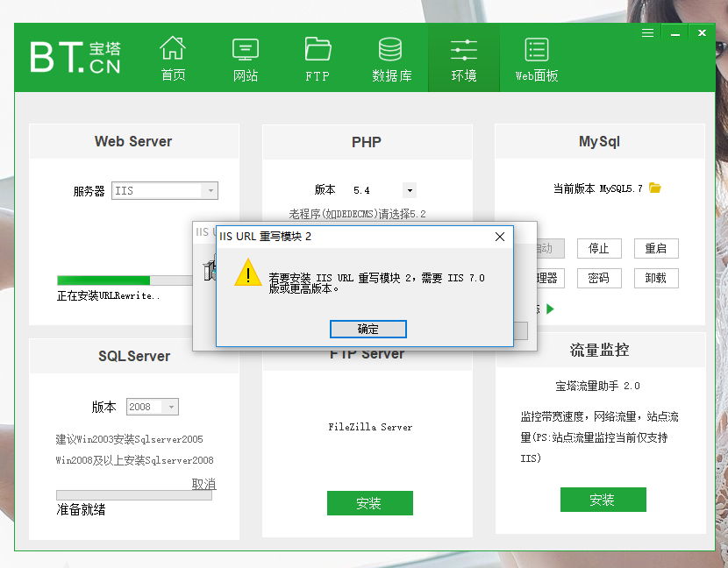
Task: Click the BT.CN 宝塔 logo
Action: click(x=75, y=58)
